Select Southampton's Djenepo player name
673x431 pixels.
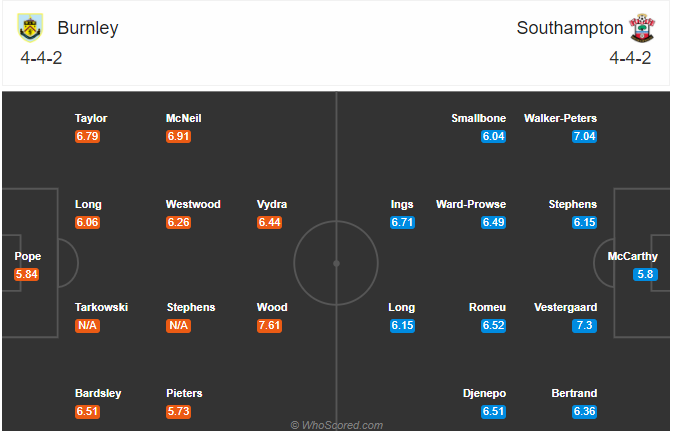coord(485,393)
